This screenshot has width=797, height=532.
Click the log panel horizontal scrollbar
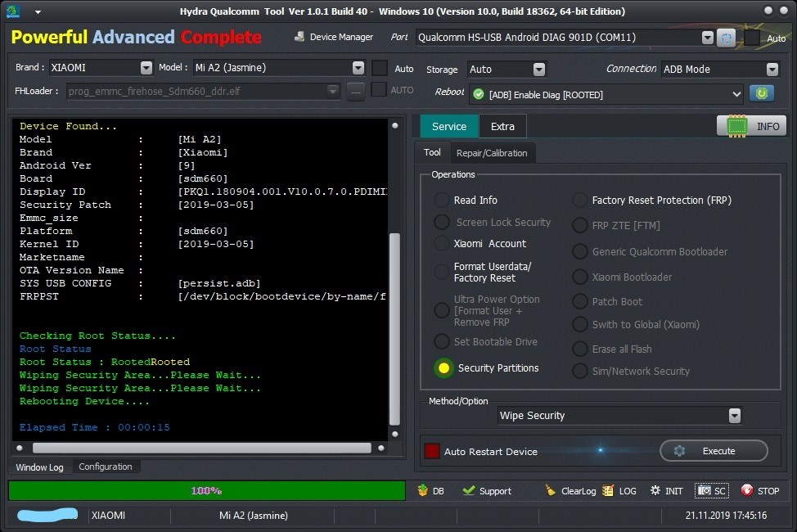(202, 448)
